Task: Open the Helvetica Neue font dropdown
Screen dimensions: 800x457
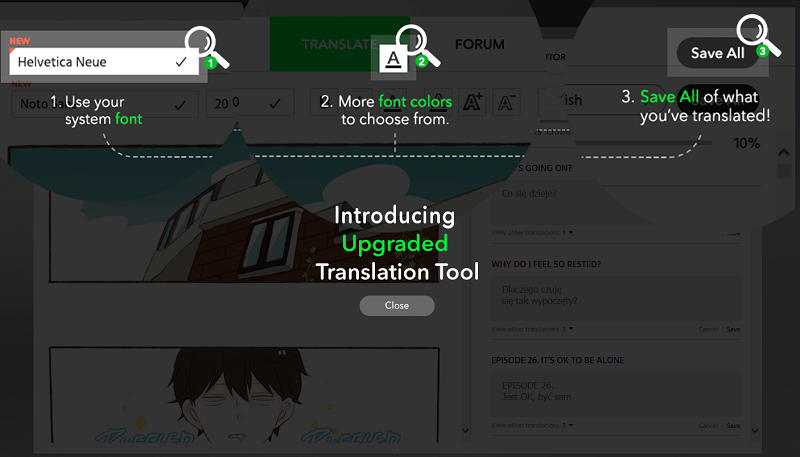Action: [x=104, y=62]
